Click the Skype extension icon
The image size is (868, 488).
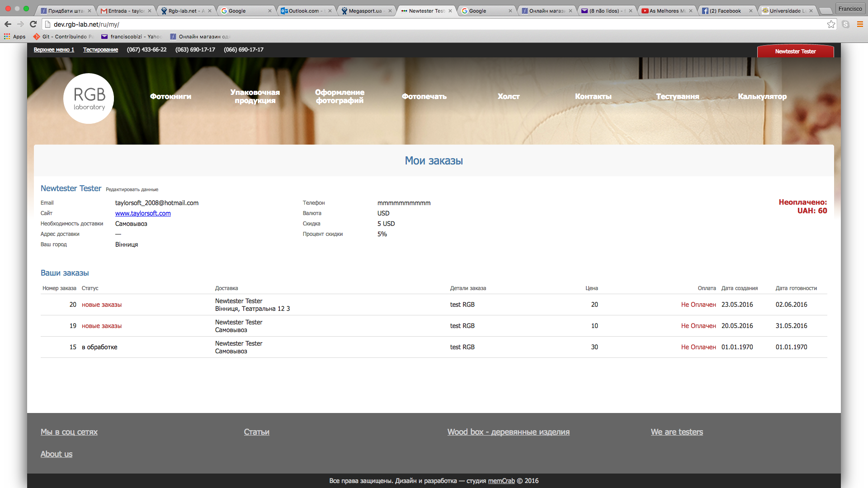(x=845, y=24)
